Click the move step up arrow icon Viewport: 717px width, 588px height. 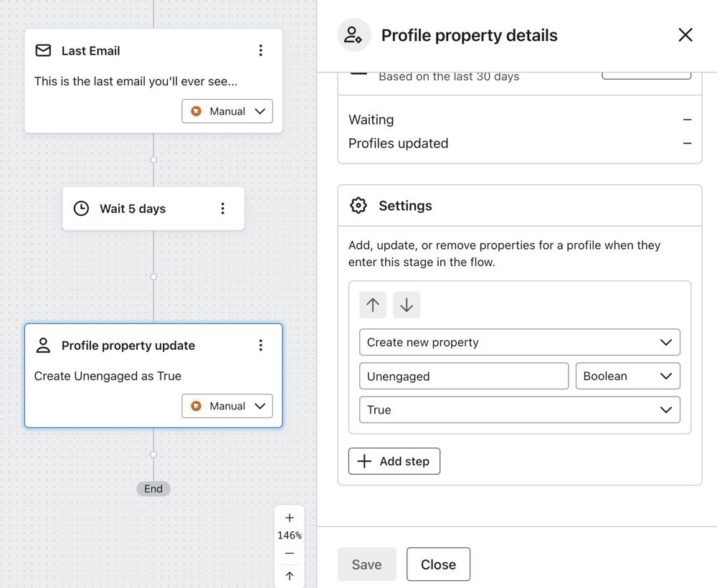pyautogui.click(x=373, y=305)
